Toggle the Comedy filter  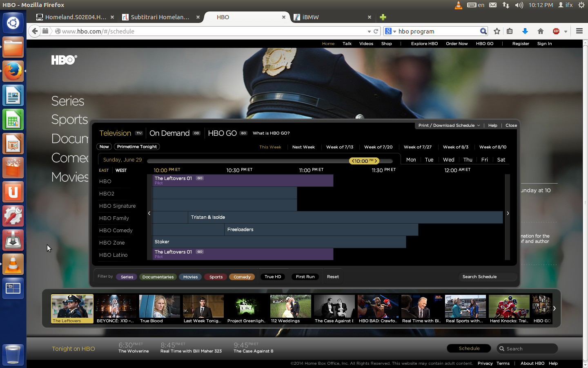[x=242, y=277]
